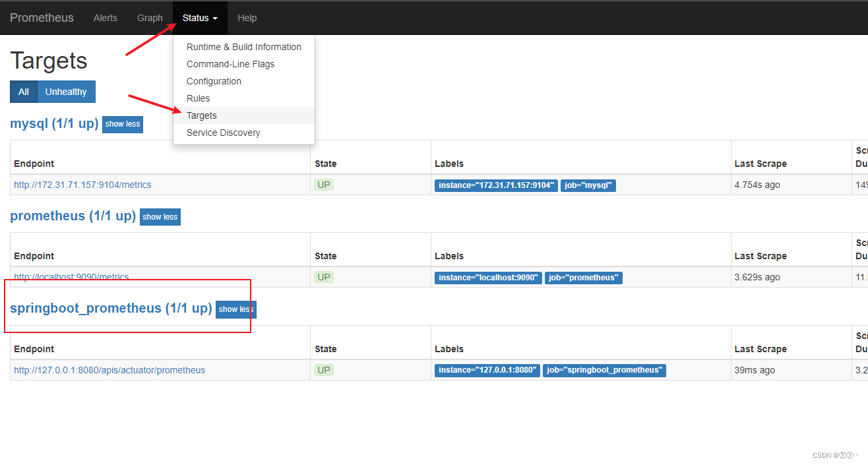Image resolution: width=868 pixels, height=465 pixels.
Task: Open springboot_prometheus (1/1 up) heading link
Action: [111, 308]
